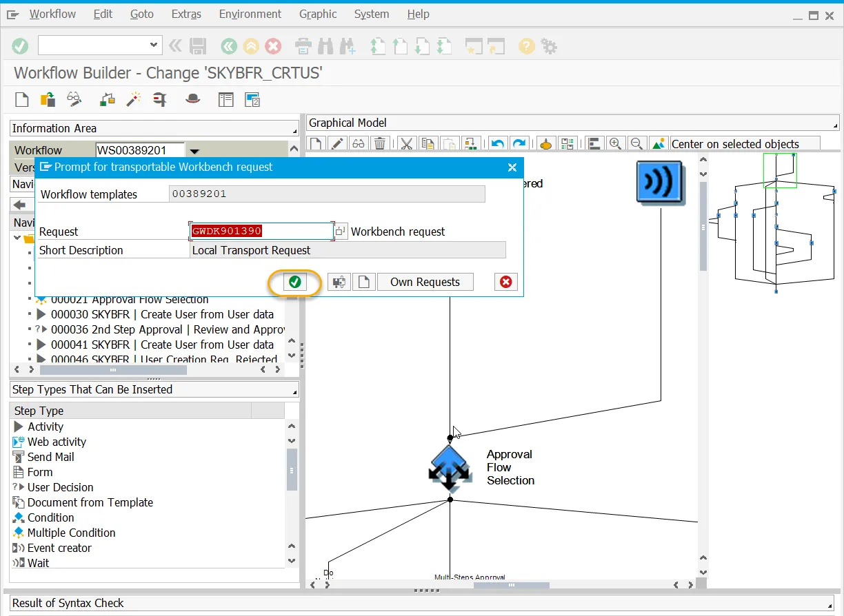Choose Document from Template step type

90,502
